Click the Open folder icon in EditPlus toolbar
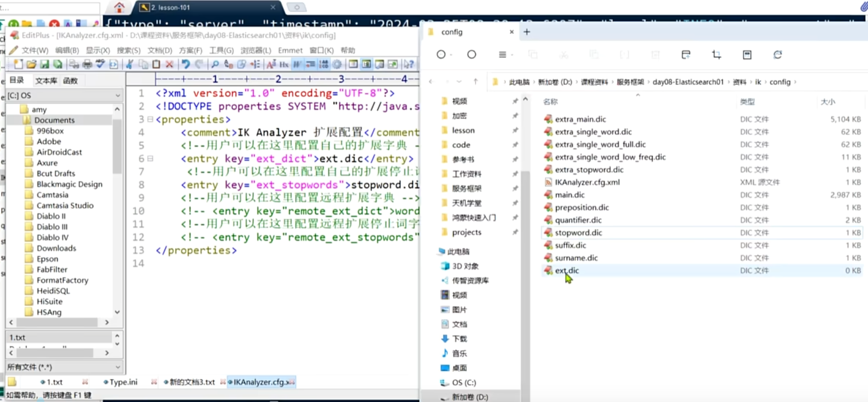The image size is (868, 402). pos(31,64)
